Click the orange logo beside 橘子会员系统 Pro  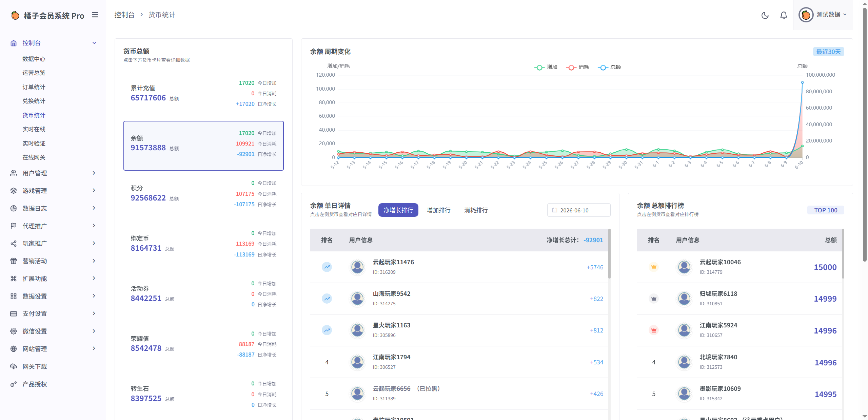click(15, 15)
